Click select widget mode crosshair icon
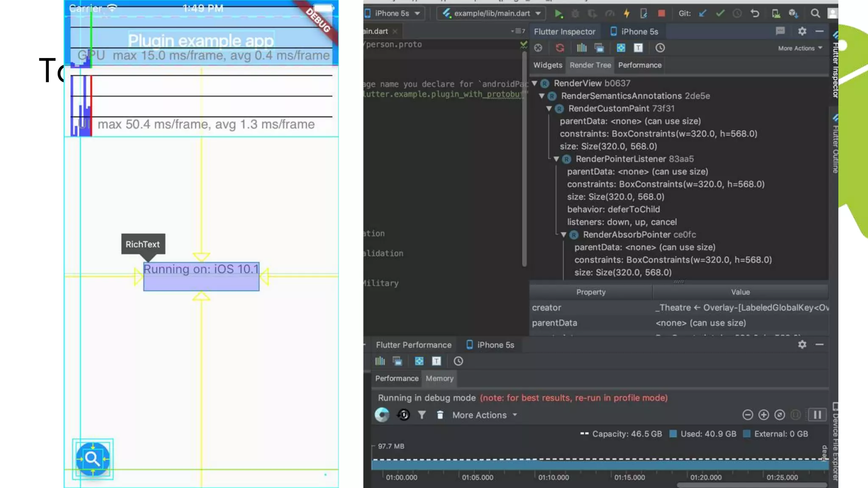Viewport: 868px width, 488px height. tap(538, 48)
